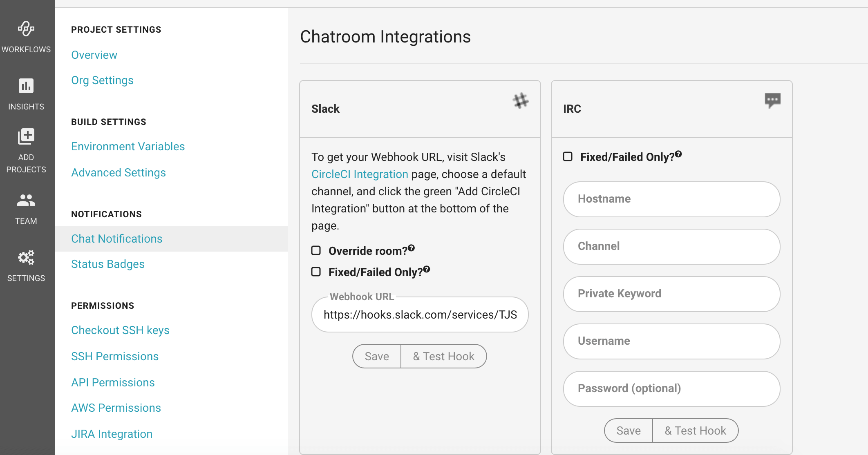
Task: Click the Settings gears icon
Action: coord(26,257)
